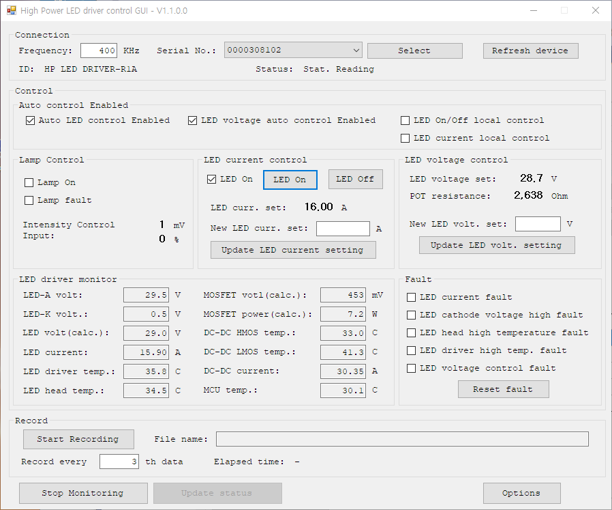This screenshot has width=612, height=510.
Task: Click the MOSFET power value 7.2
Action: tap(343, 314)
